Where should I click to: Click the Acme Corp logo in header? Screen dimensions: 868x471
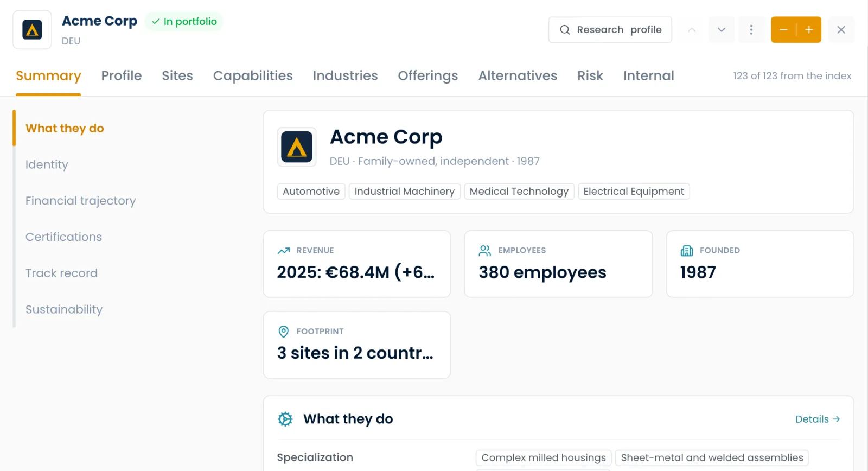click(32, 30)
